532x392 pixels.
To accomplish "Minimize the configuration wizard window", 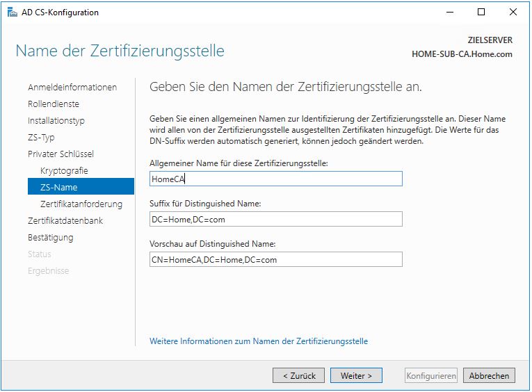I will point(449,12).
